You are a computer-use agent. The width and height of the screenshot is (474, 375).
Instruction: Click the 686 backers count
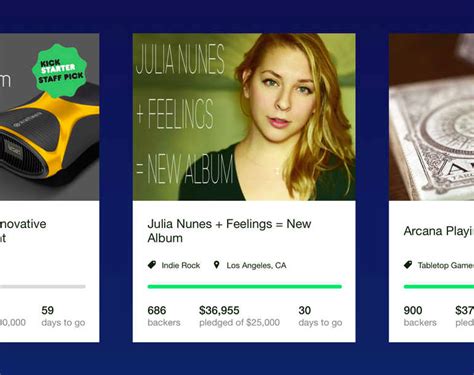click(x=164, y=316)
